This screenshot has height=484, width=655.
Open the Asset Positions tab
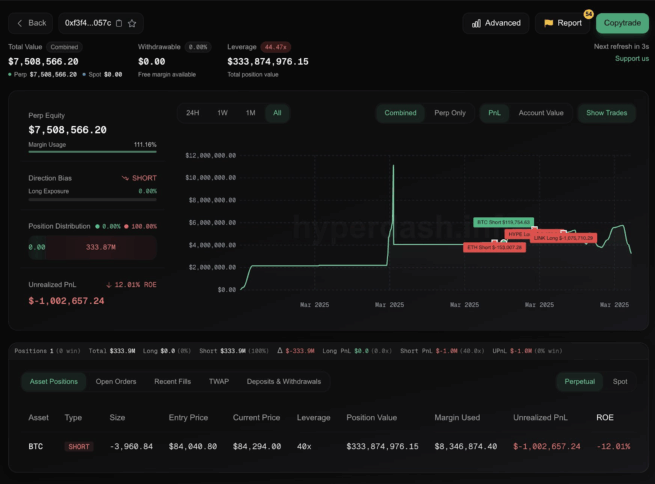[x=53, y=382]
